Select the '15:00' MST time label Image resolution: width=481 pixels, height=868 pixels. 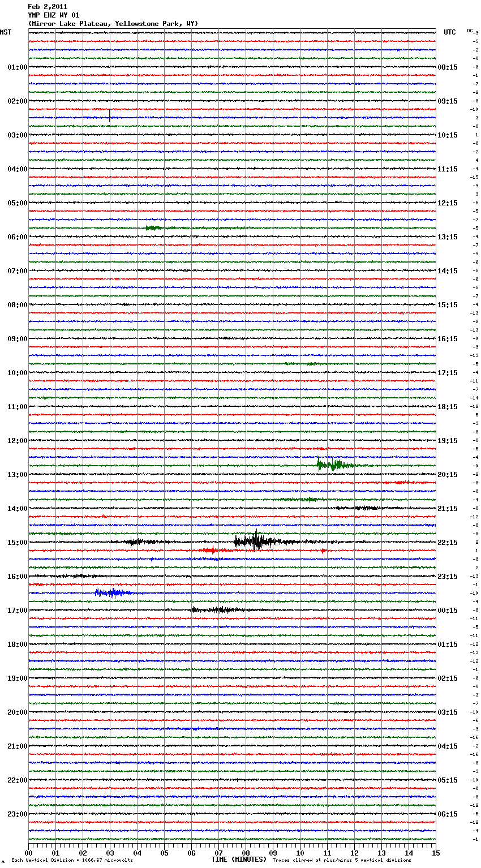(18, 543)
